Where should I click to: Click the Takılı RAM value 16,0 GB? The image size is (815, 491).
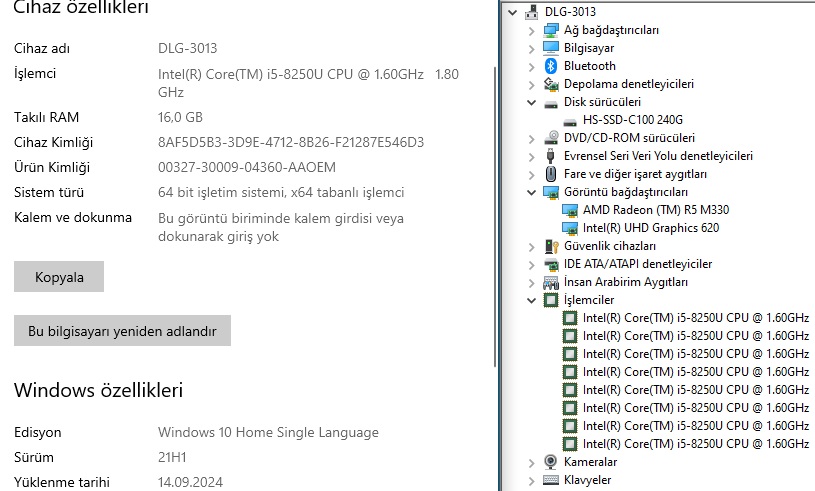point(180,117)
